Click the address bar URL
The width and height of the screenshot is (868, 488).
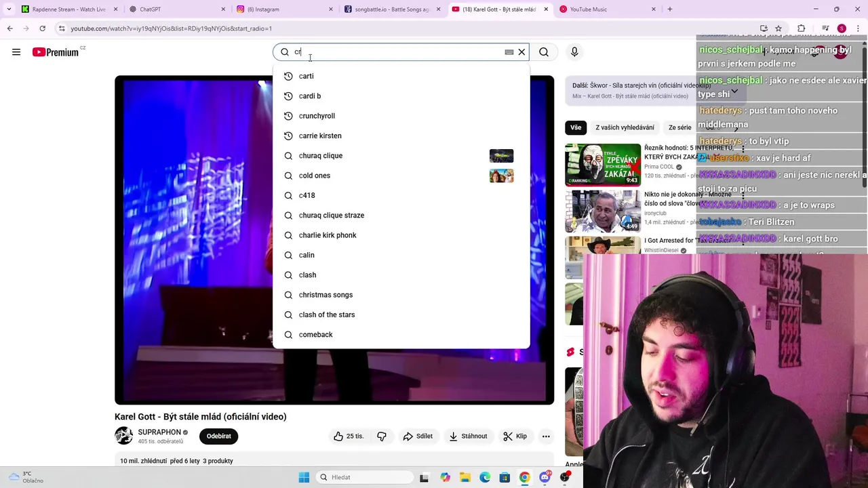pyautogui.click(x=171, y=28)
